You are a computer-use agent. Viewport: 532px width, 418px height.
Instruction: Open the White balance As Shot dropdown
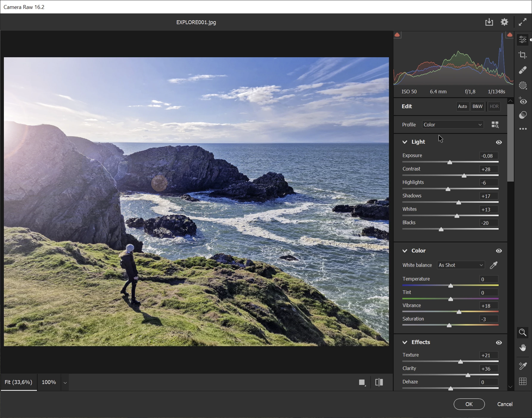461,265
